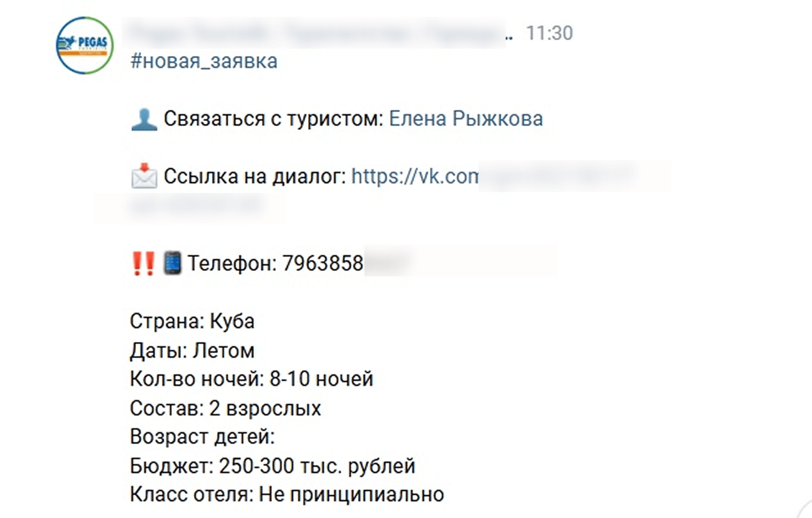Image resolution: width=812 pixels, height=518 pixels.
Task: Click the "Страна: Куба" line
Action: coord(192,321)
